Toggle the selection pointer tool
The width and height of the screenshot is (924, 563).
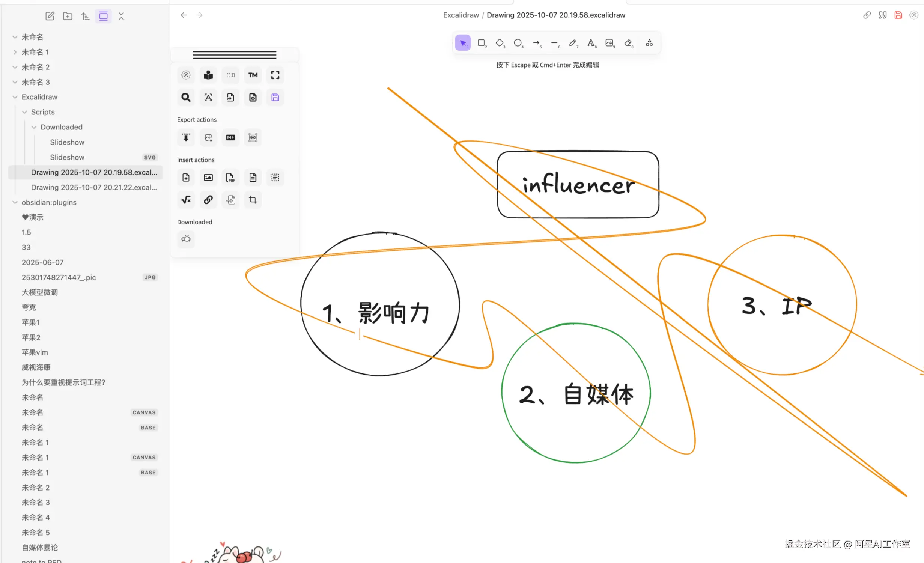point(463,43)
